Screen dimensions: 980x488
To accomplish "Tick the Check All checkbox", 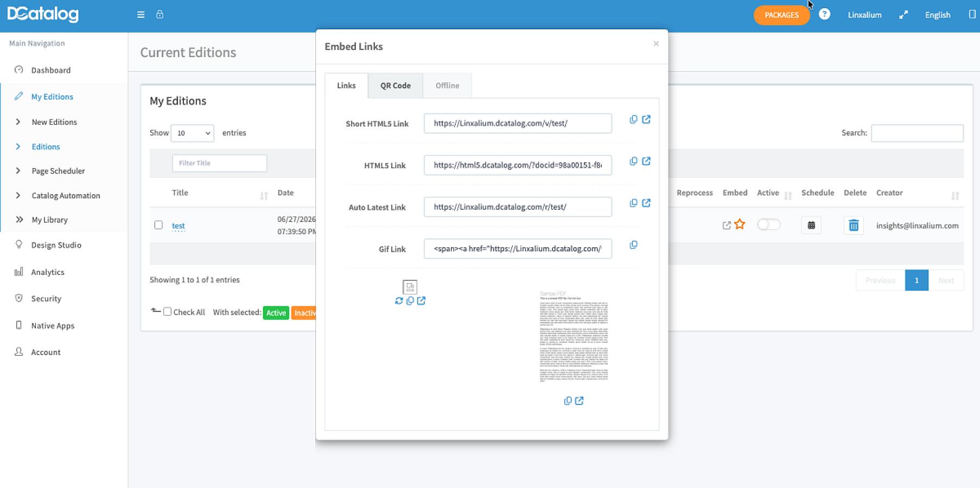I will pyautogui.click(x=168, y=312).
